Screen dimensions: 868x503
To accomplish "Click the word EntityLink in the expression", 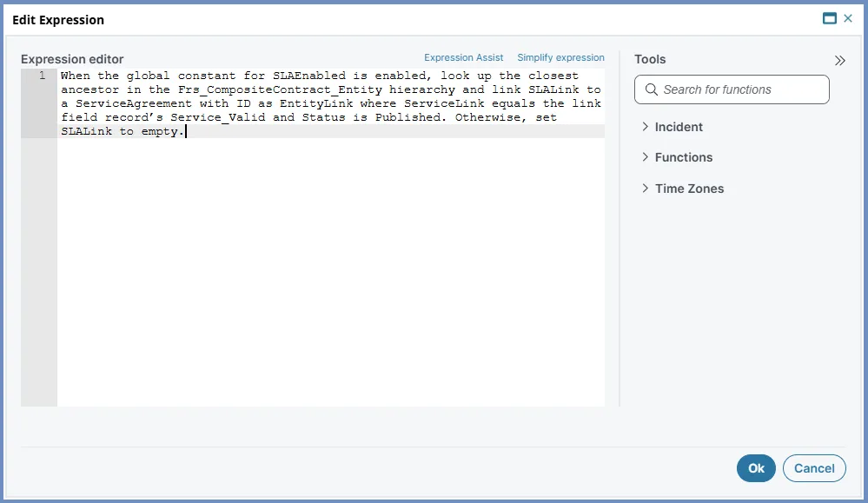I will 316,103.
